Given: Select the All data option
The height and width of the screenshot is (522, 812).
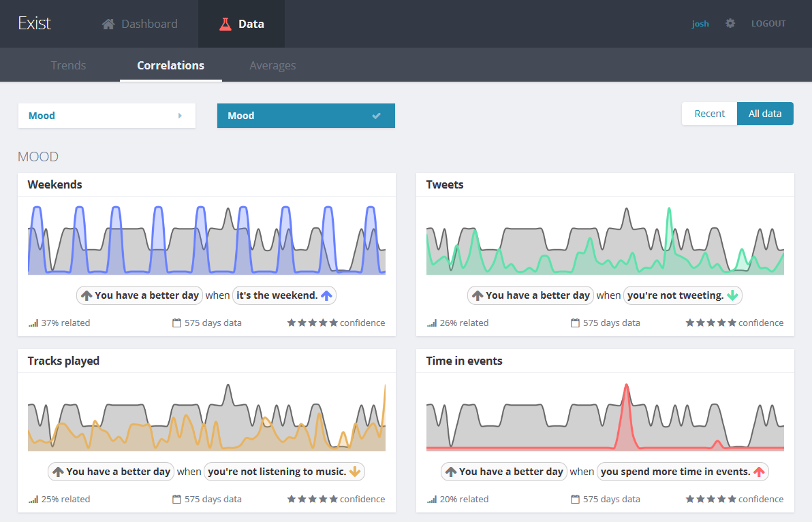Looking at the screenshot, I should point(765,114).
